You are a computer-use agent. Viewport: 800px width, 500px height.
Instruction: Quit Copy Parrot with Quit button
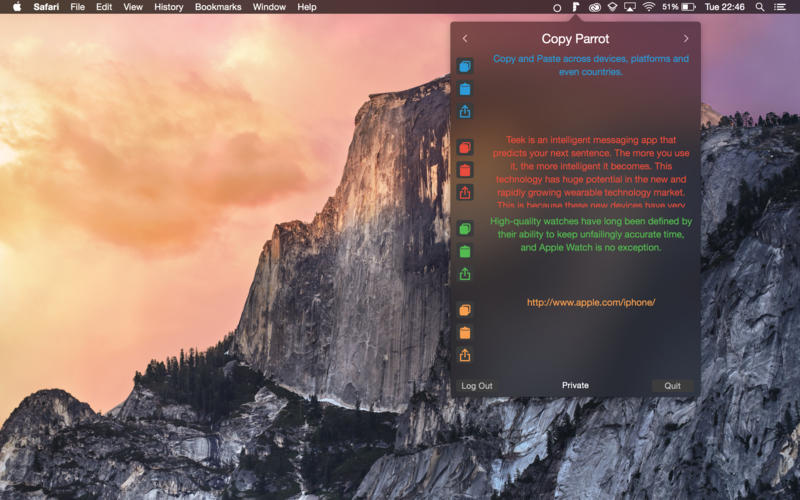[x=672, y=386]
